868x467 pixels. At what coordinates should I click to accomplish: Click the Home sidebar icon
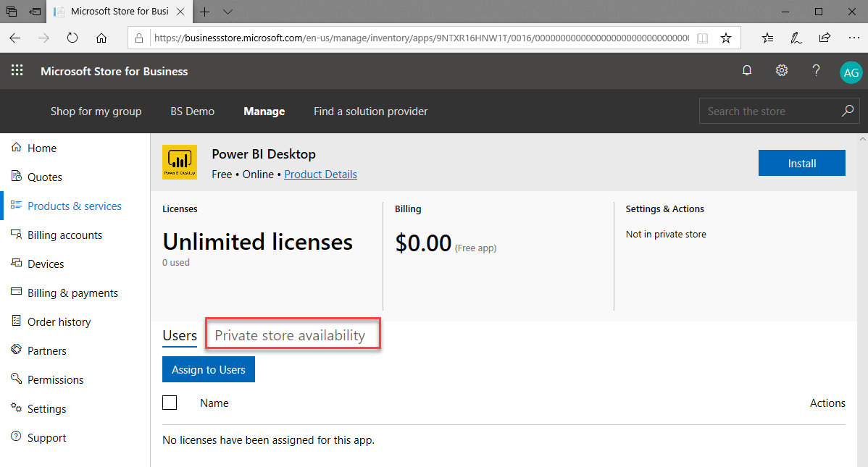point(17,147)
